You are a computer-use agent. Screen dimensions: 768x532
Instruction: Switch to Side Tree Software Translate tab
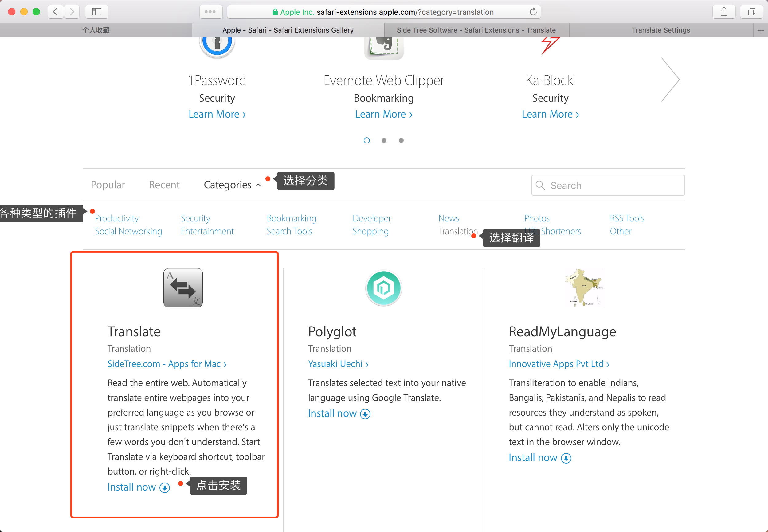[x=476, y=30]
